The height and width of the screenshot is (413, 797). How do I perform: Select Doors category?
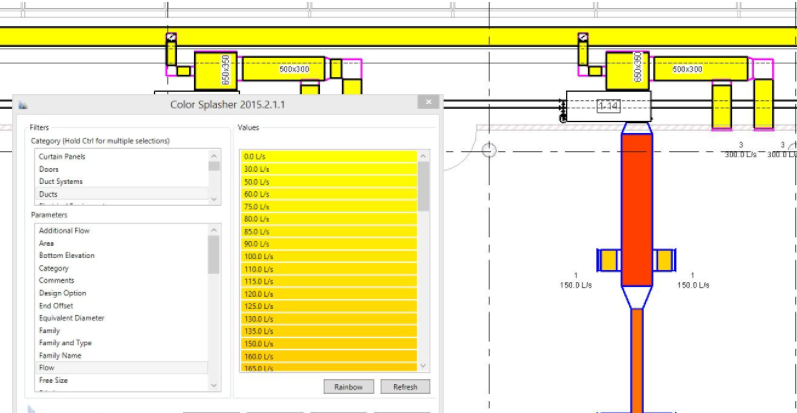click(121, 169)
